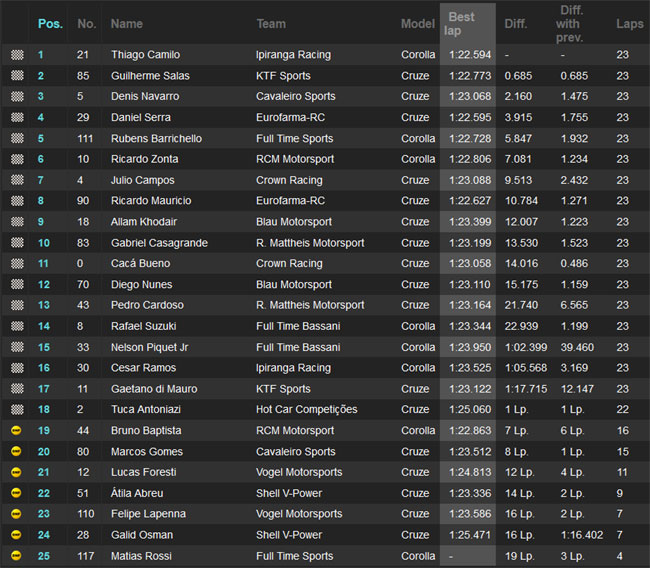Sort by the Model column header
Viewport: 650px width, 568px height.
(418, 24)
